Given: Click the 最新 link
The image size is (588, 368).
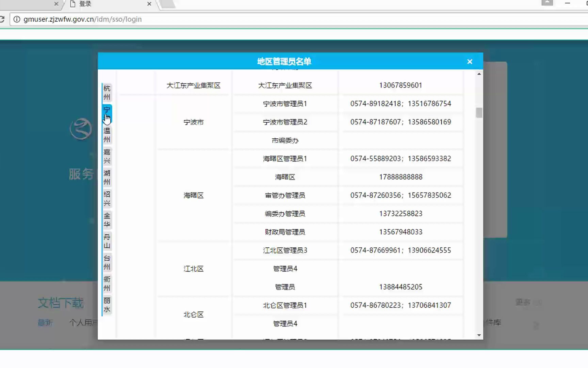Looking at the screenshot, I should click(45, 323).
